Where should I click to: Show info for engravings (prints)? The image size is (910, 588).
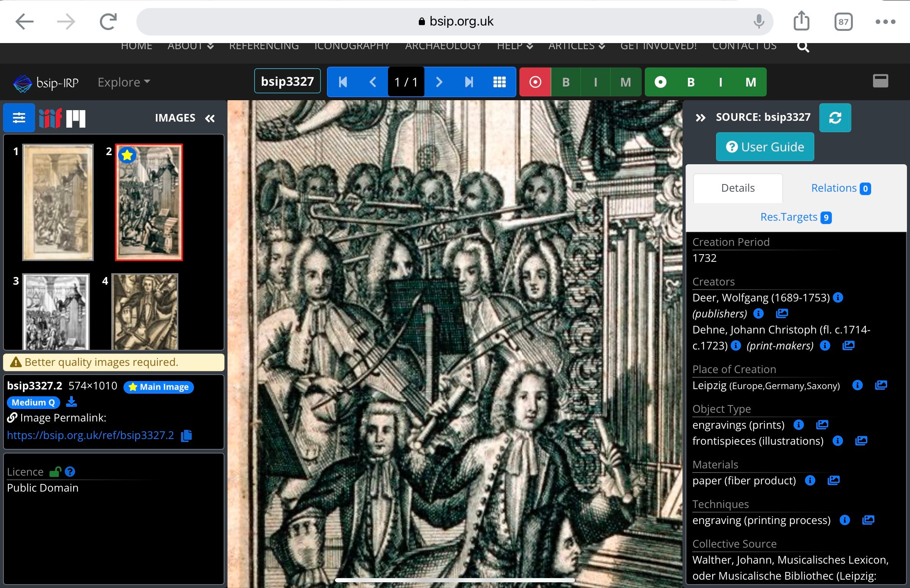click(x=799, y=425)
